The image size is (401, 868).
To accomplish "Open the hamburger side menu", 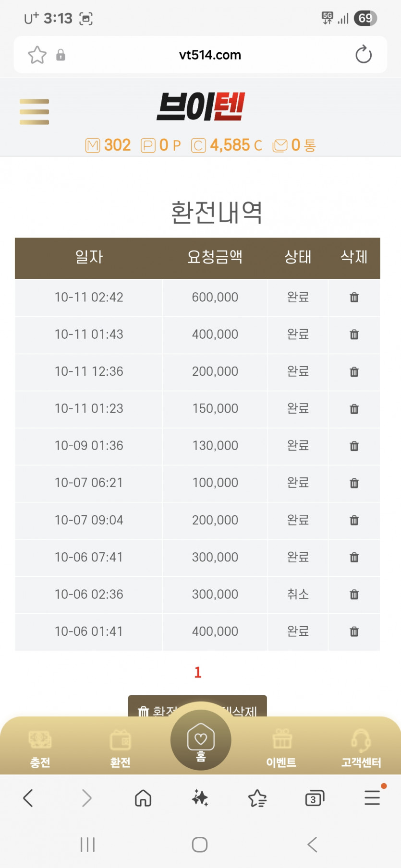I will click(x=34, y=111).
